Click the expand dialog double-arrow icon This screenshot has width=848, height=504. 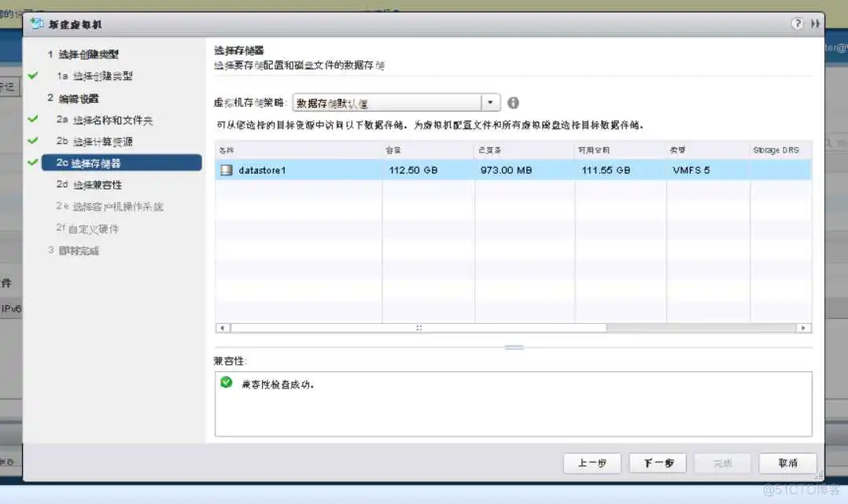[816, 24]
